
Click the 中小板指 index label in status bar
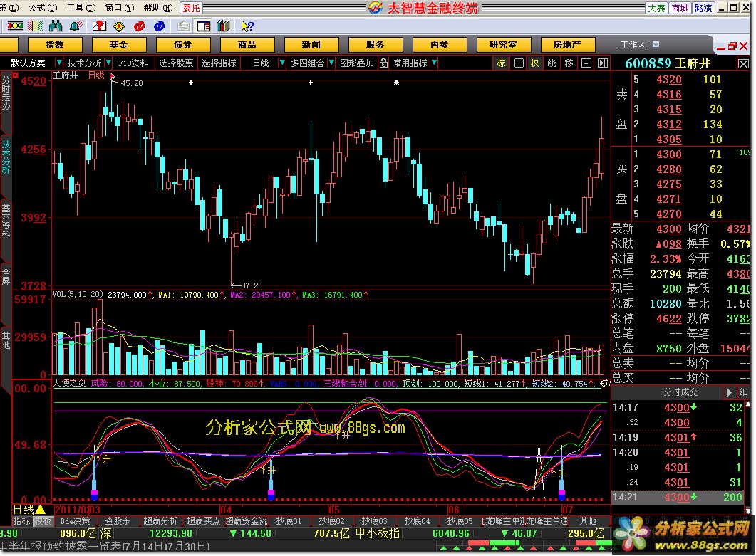tap(378, 533)
